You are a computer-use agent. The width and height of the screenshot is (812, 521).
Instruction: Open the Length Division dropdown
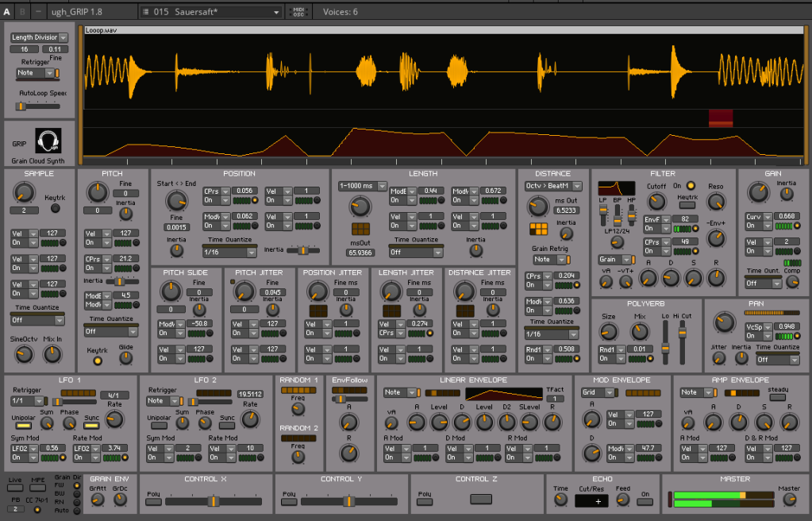[x=40, y=37]
